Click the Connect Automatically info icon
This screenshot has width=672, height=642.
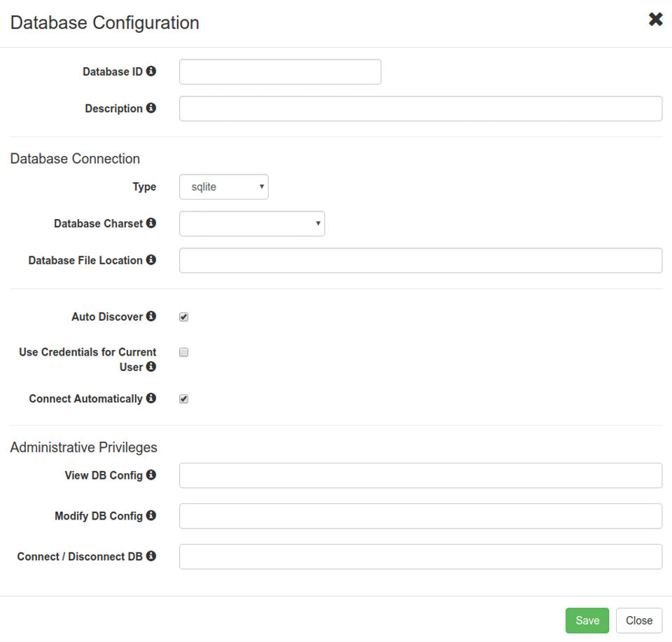click(151, 398)
